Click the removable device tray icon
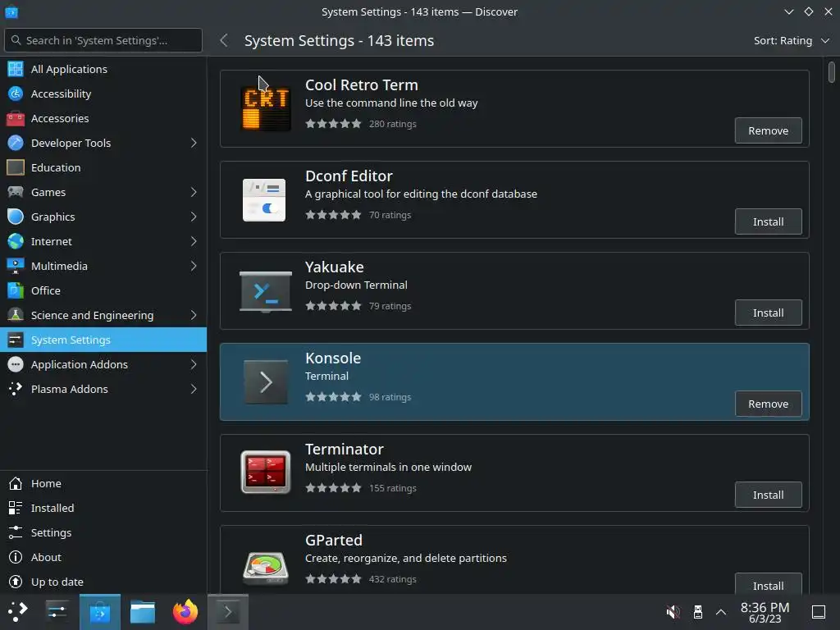This screenshot has width=840, height=630. pyautogui.click(x=697, y=612)
